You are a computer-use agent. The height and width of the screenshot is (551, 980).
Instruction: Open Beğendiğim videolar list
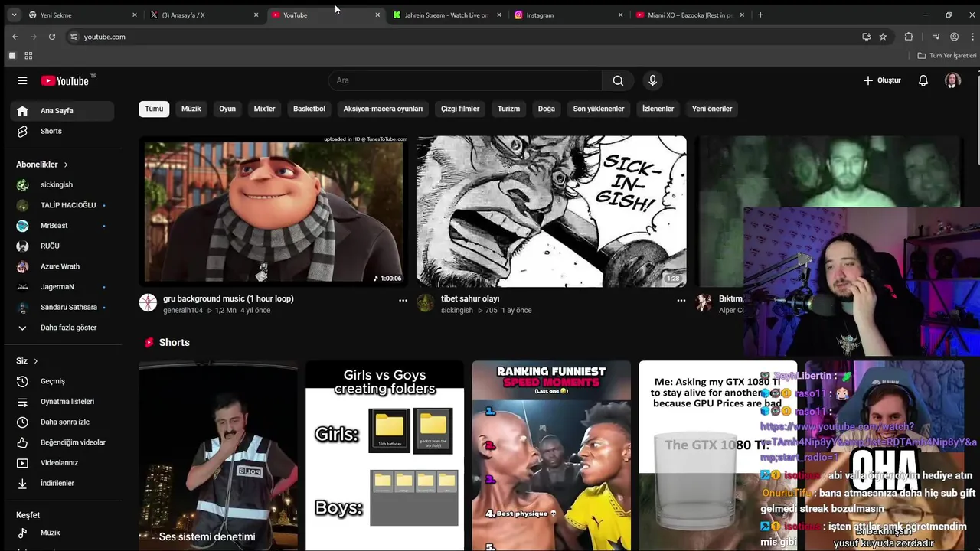62,442
